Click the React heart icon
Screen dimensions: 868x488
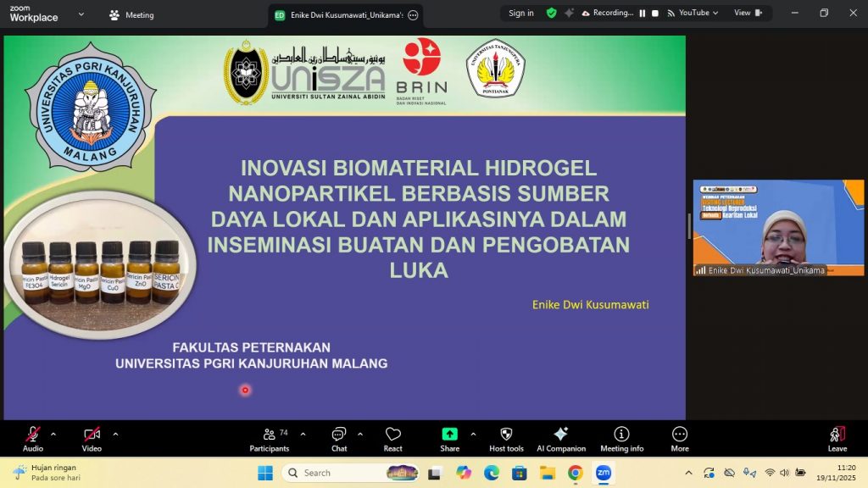[x=392, y=438]
